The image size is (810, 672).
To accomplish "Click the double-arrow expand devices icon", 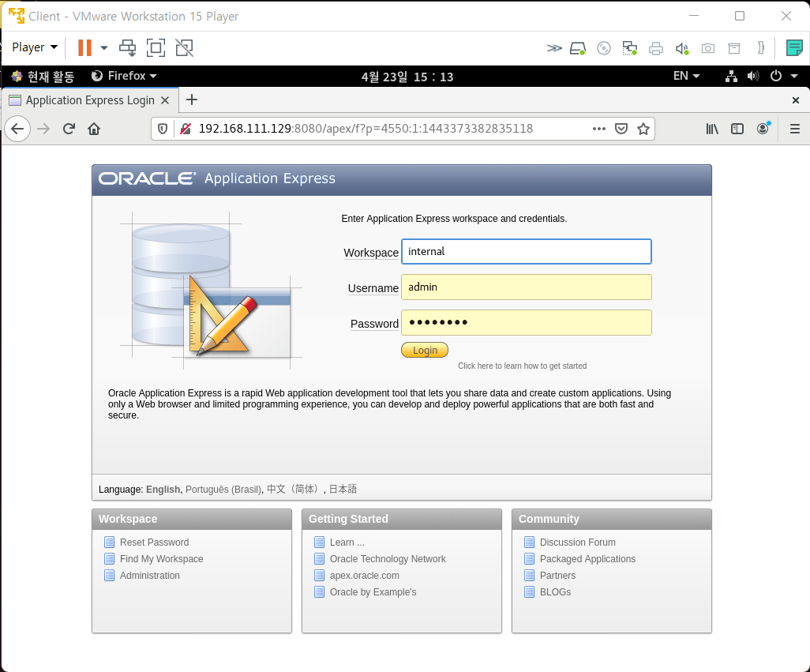I will pyautogui.click(x=553, y=48).
